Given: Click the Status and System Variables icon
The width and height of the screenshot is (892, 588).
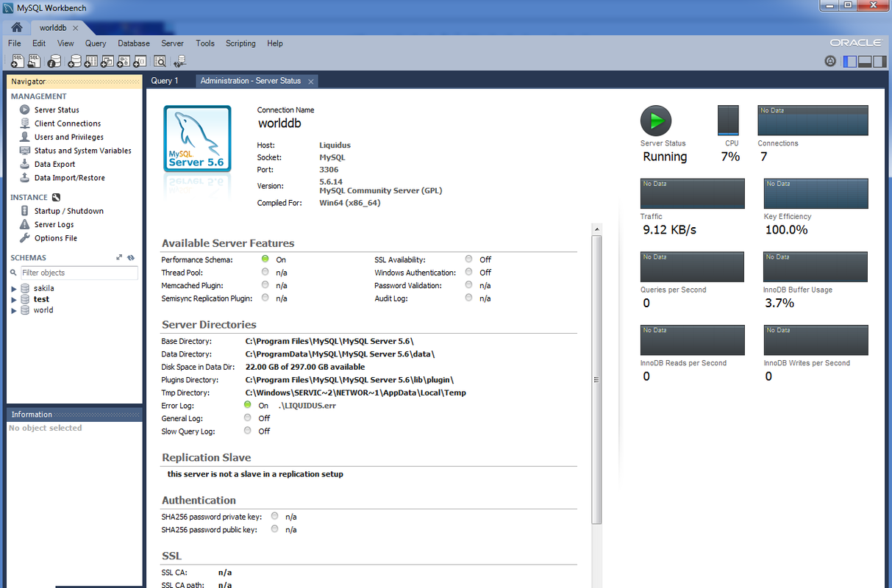Looking at the screenshot, I should pos(25,151).
